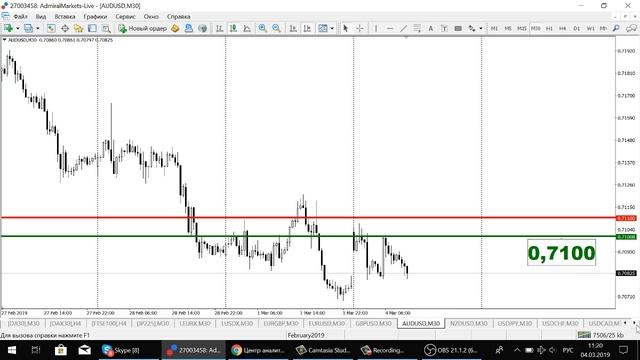Expand the Arrows dropdown arrow
640x360 pixels.
[481, 28]
